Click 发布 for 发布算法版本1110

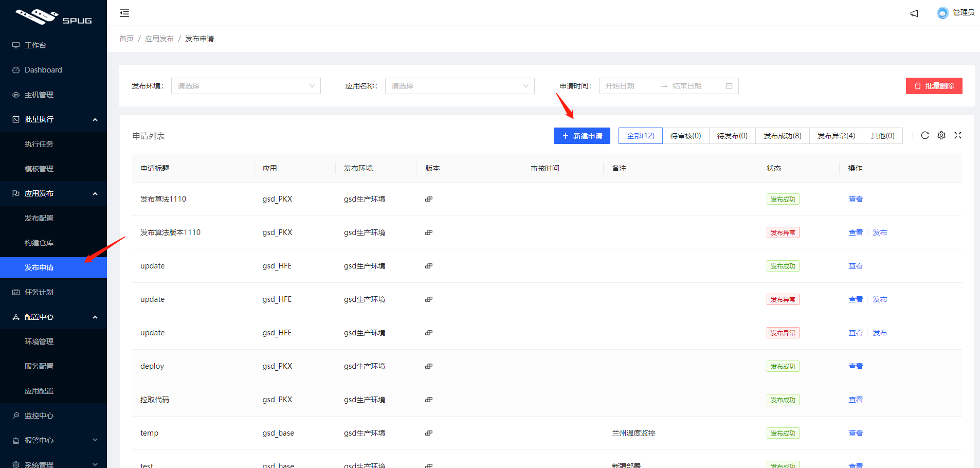click(x=880, y=232)
